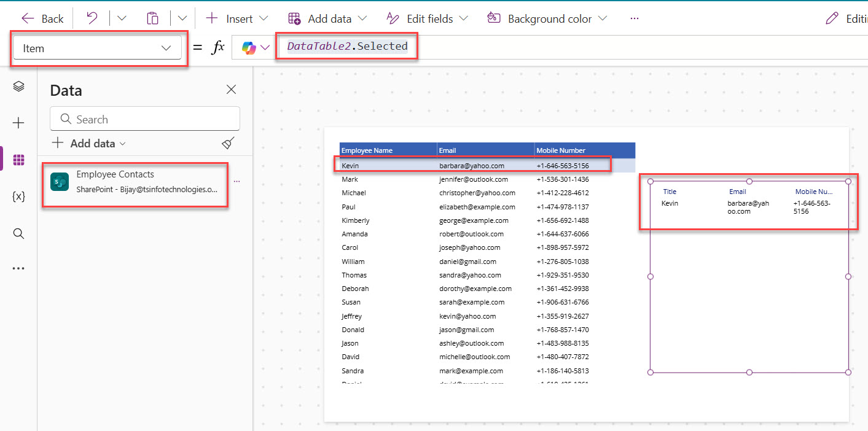Image resolution: width=868 pixels, height=431 pixels.
Task: Select the Kevin row in data table
Action: (x=487, y=166)
